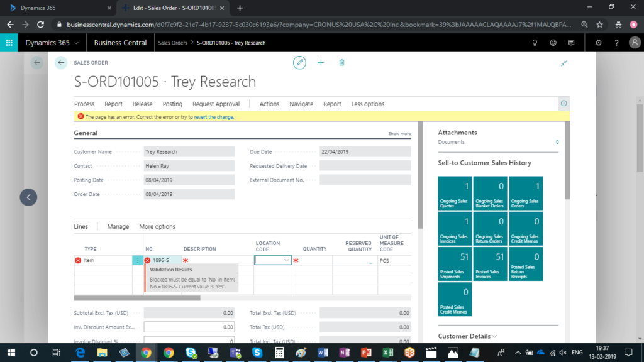Open the Location Code dropdown
The height and width of the screenshot is (362, 644).
pyautogui.click(x=287, y=260)
